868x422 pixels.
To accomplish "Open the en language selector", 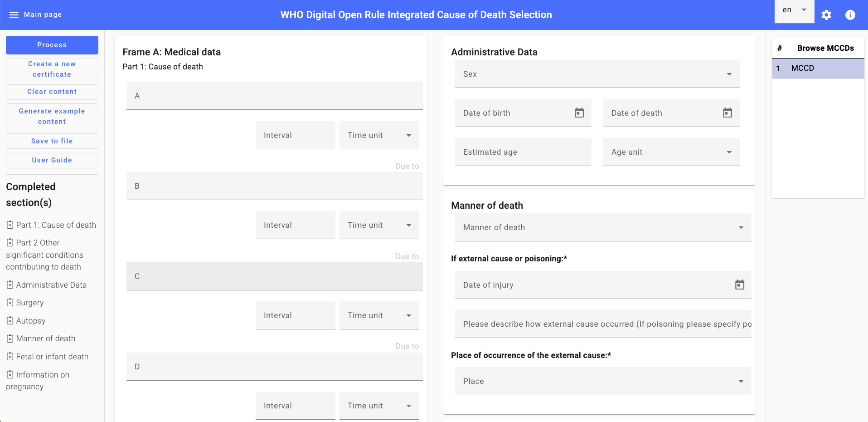I will (794, 10).
